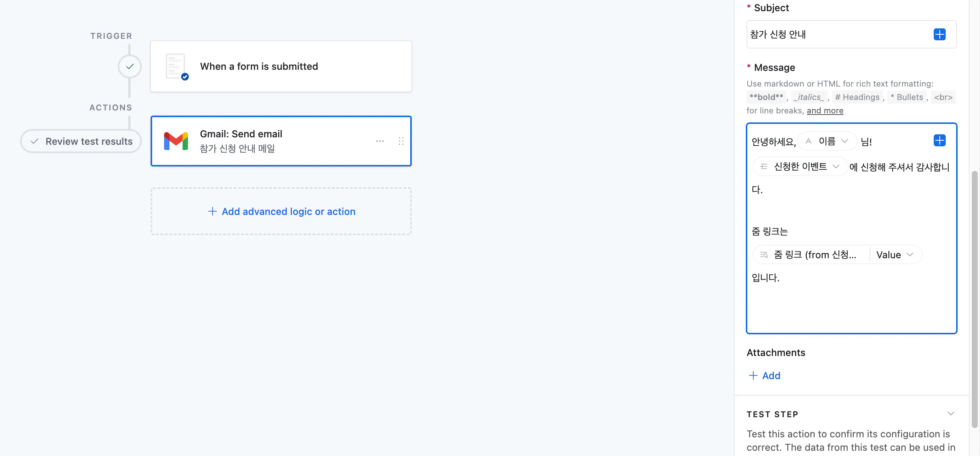
Task: Click the blue plus in Message field
Action: pos(939,140)
